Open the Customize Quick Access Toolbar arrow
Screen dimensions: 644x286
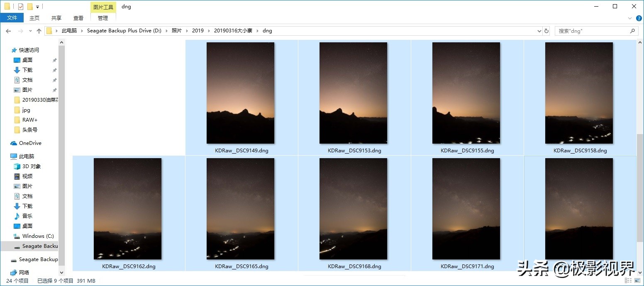(x=37, y=7)
